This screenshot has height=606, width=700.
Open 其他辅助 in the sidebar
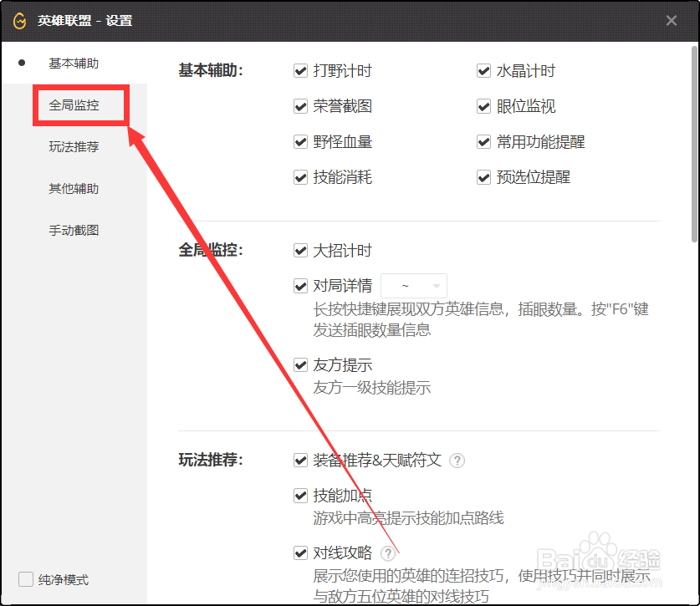(74, 189)
